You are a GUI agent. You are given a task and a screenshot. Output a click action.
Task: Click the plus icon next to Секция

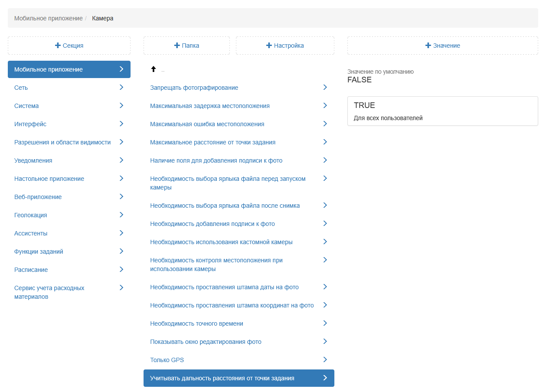pyautogui.click(x=58, y=46)
